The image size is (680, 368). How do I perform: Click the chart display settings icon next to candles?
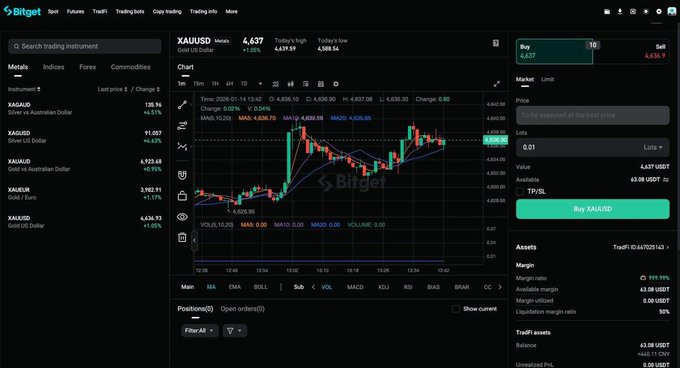pos(306,84)
